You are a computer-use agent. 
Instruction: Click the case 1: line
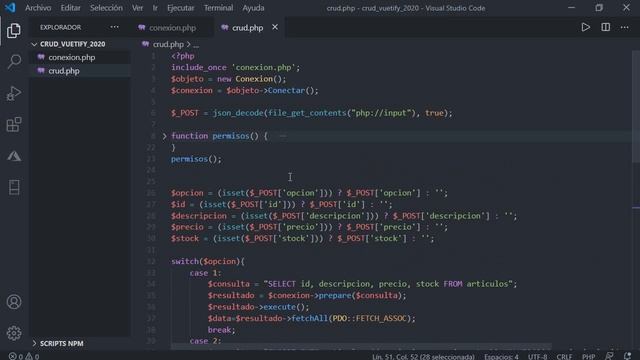[x=205, y=273]
